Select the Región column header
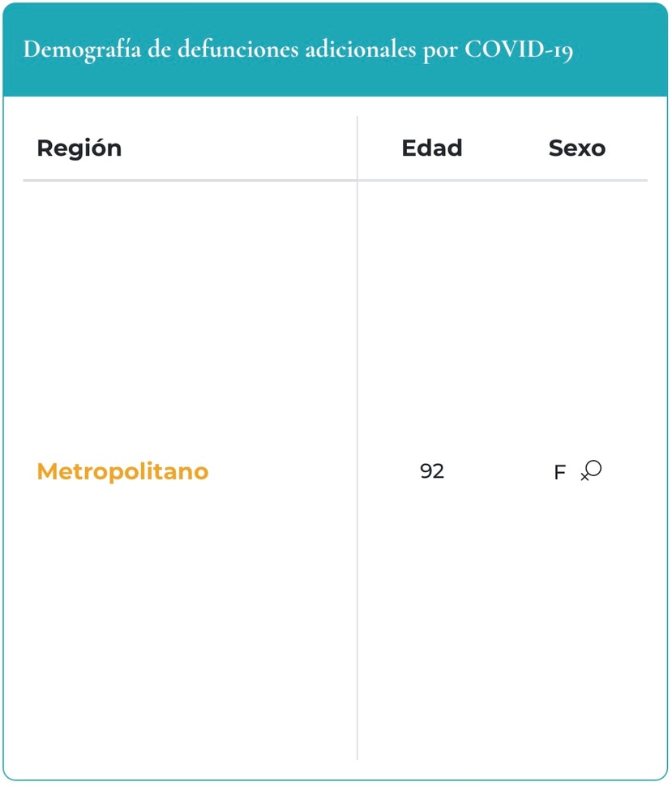Image resolution: width=672 pixels, height=786 pixels. pyautogui.click(x=79, y=149)
